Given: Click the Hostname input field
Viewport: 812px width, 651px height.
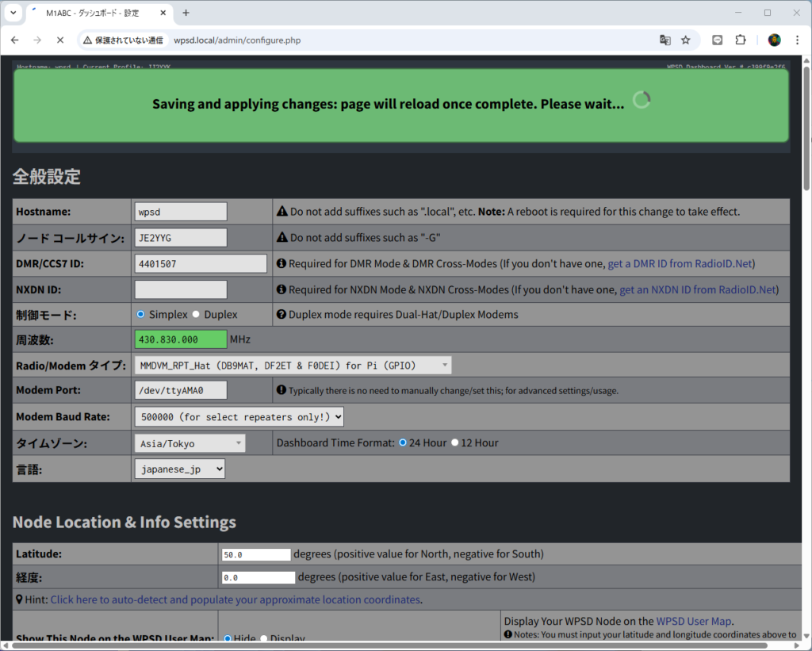Looking at the screenshot, I should [x=181, y=212].
